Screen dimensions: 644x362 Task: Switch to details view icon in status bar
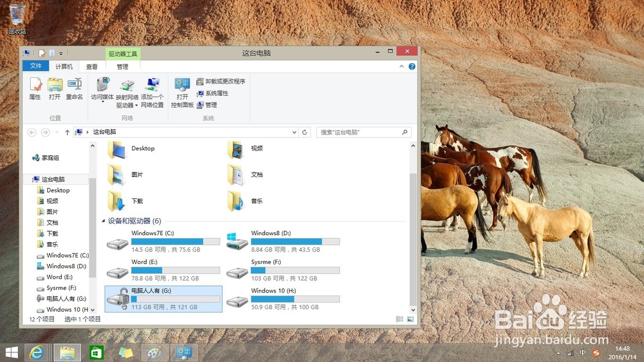(x=400, y=319)
